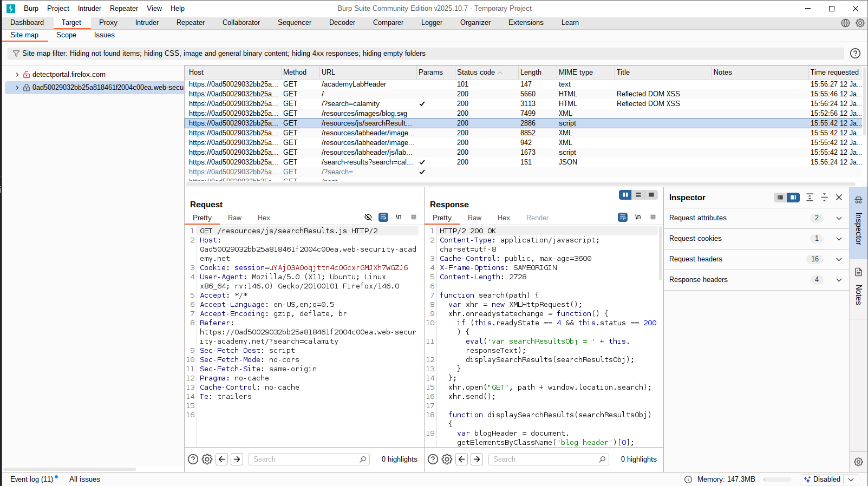Dock Inspector panel to the right

[x=793, y=198]
